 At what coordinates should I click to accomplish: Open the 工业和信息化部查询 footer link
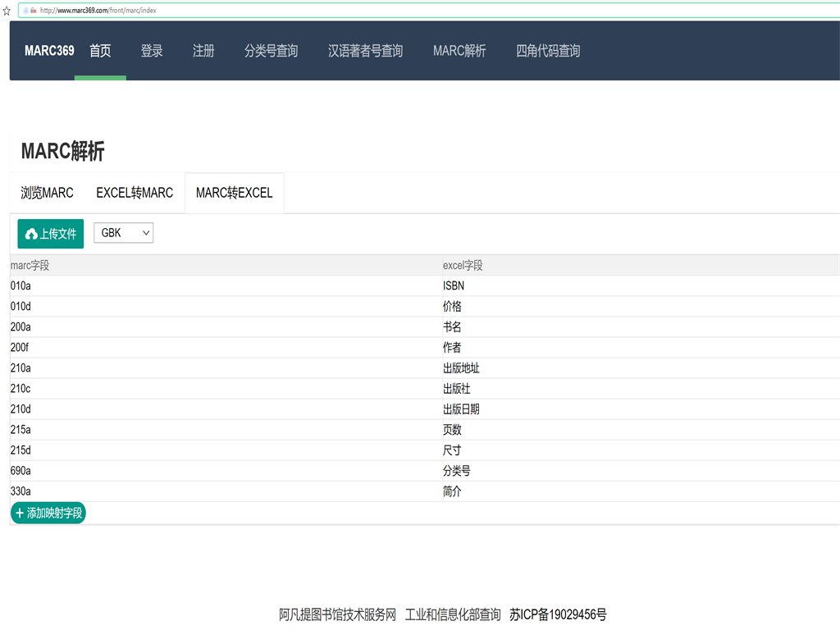453,614
